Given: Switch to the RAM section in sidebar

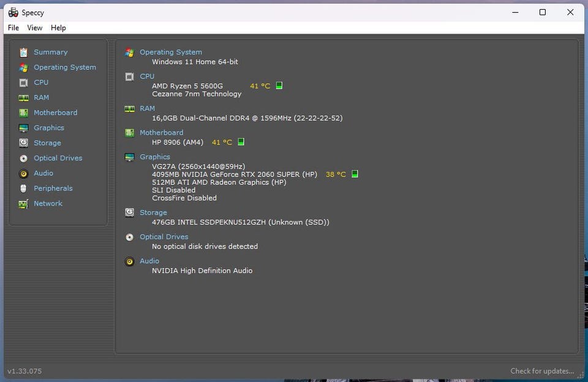Looking at the screenshot, I should [x=41, y=97].
